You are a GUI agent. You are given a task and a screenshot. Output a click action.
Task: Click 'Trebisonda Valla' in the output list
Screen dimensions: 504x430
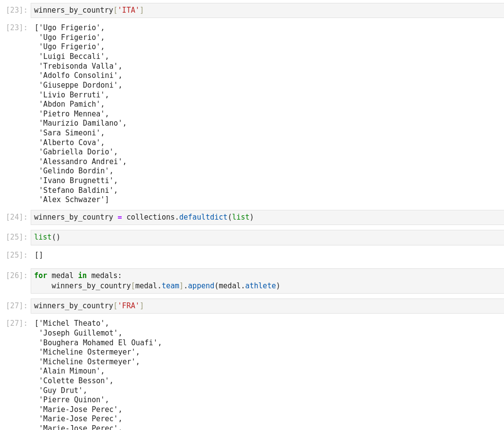pos(80,66)
